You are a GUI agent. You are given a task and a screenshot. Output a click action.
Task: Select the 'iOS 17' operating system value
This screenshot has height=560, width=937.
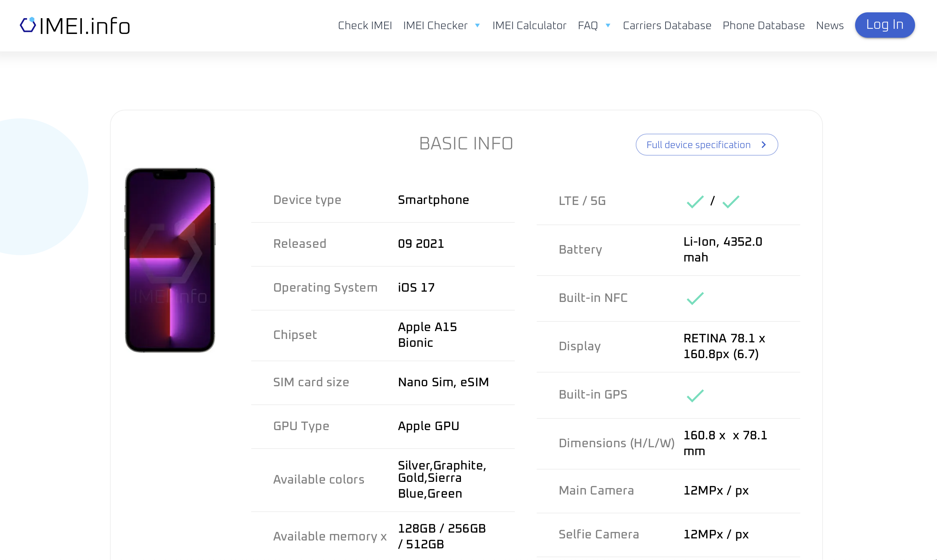(x=416, y=287)
